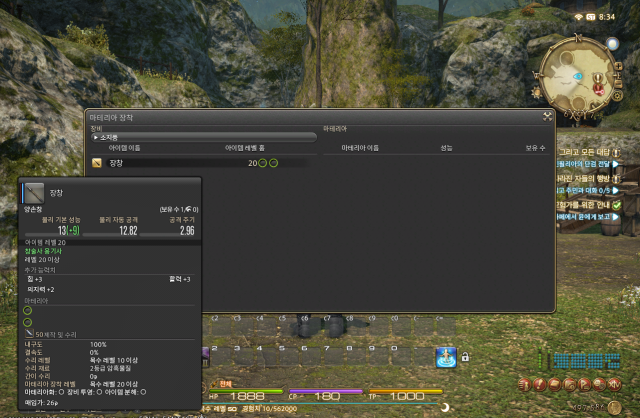The width and height of the screenshot is (640, 418).
Task: Click the second quest arrow in tracker
Action: tap(615, 162)
